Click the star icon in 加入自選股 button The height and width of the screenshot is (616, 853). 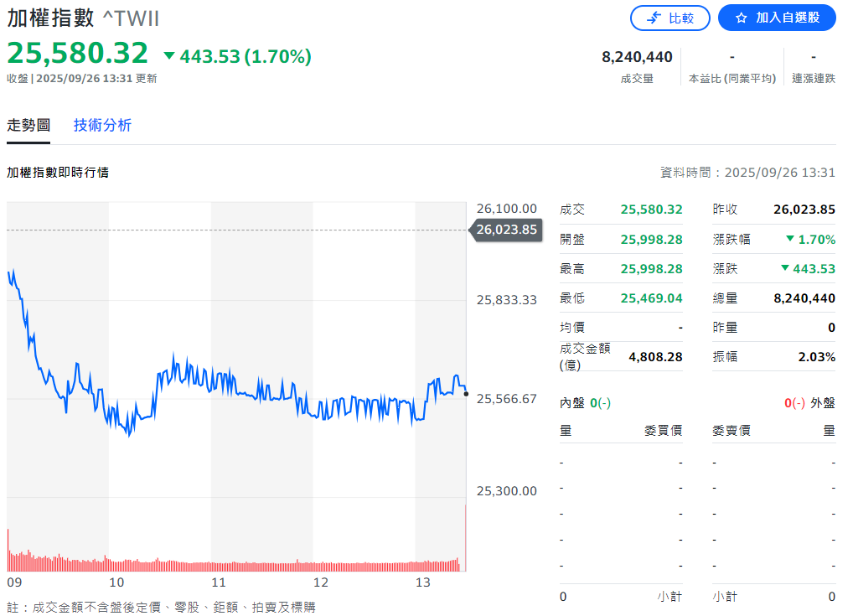[741, 18]
